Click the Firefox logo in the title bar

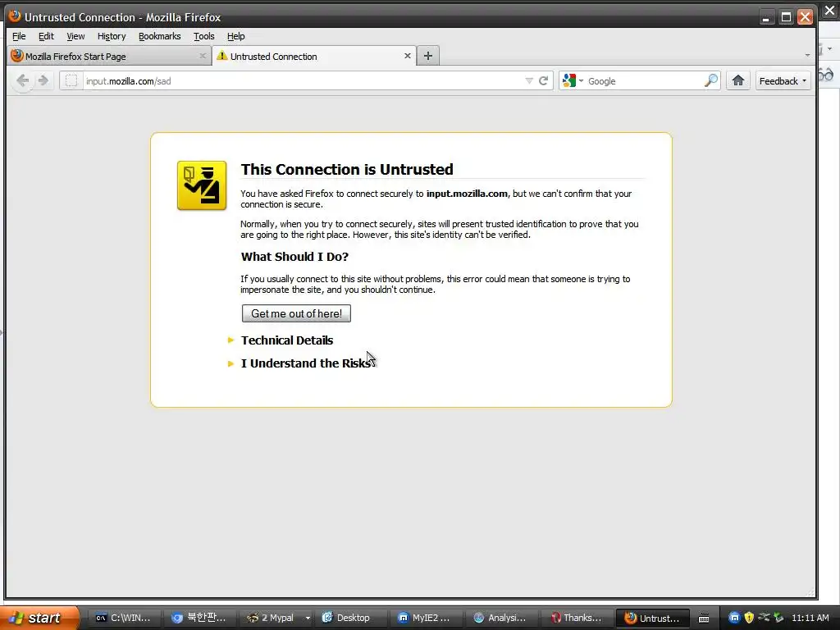[x=15, y=16]
